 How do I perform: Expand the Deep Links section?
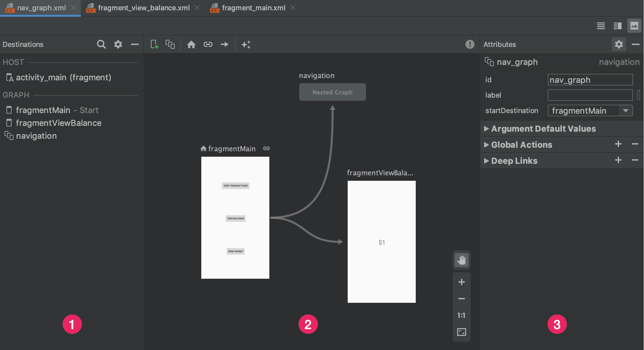(487, 161)
